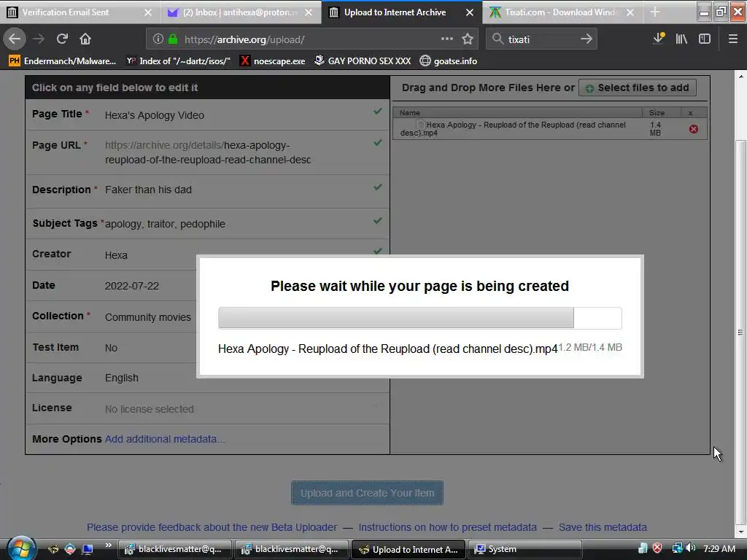
Task: Click the green secure padlock icon
Action: click(172, 39)
